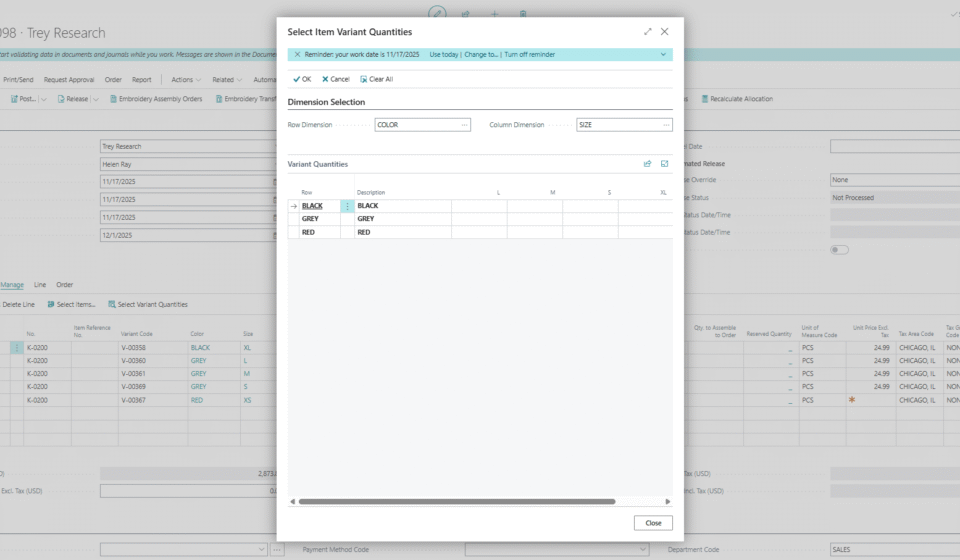The height and width of the screenshot is (560, 960).
Task: Expand the reminder notification chevron
Action: pyautogui.click(x=663, y=54)
